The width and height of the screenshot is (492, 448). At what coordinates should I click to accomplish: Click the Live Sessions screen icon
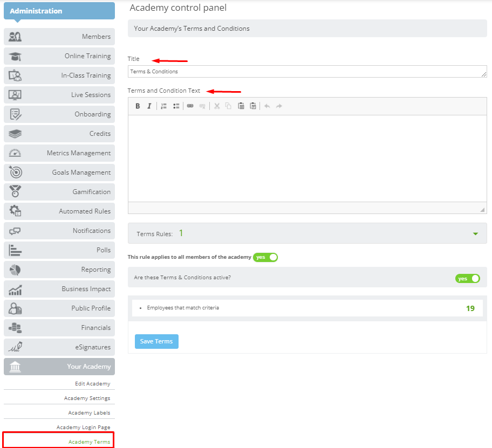pyautogui.click(x=15, y=95)
